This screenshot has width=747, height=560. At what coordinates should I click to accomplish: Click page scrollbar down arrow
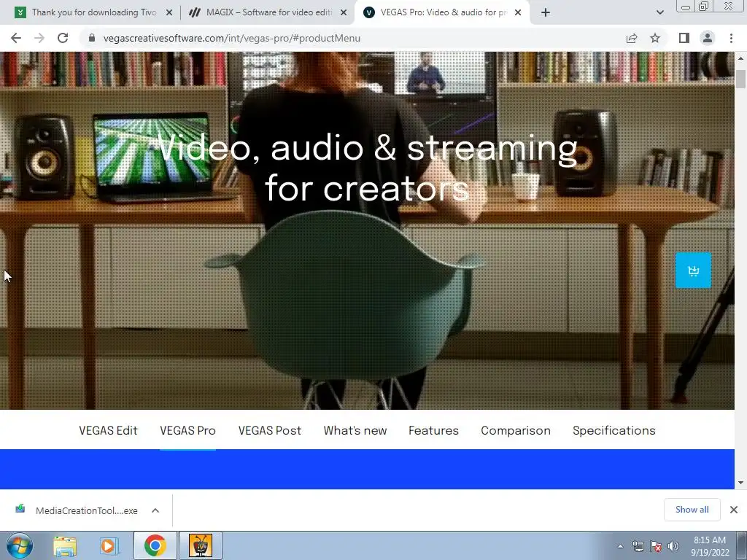click(741, 483)
